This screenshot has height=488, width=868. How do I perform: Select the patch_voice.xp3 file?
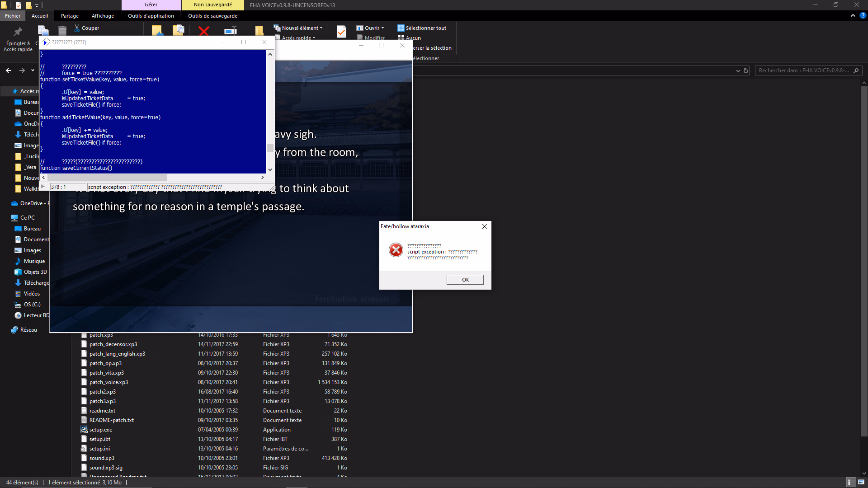tap(108, 382)
